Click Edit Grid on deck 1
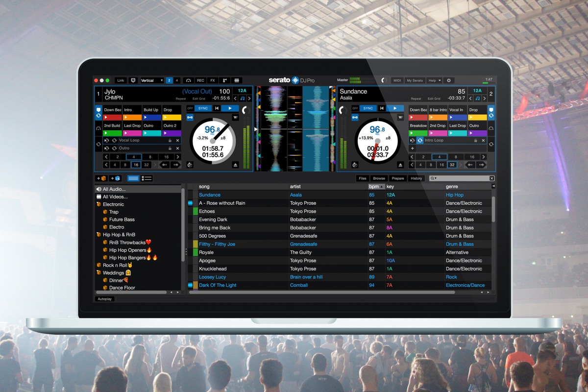The height and width of the screenshot is (392, 588). [199, 98]
